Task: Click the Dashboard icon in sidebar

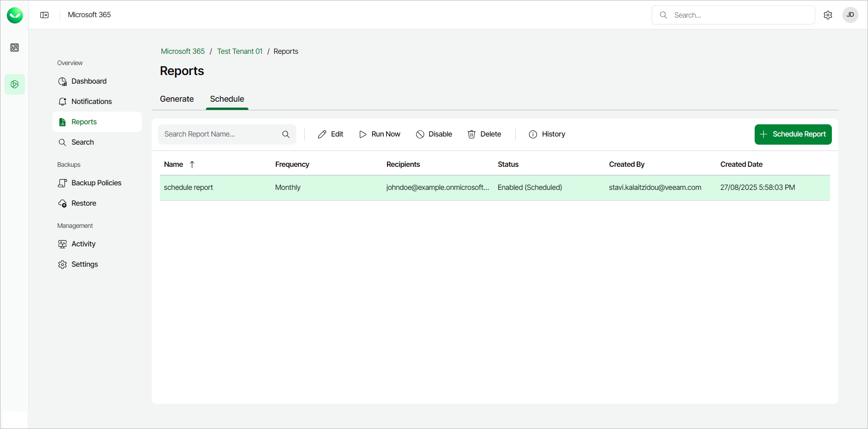Action: 62,81
